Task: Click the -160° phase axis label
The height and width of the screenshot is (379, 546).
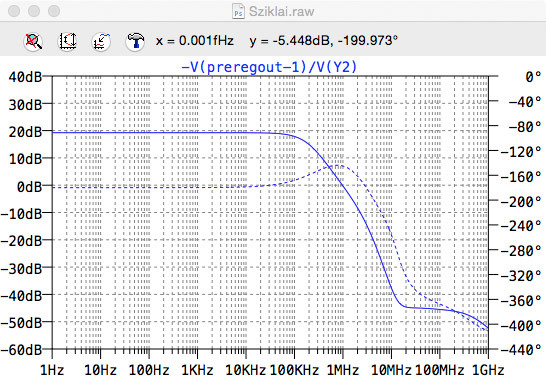Action: (x=521, y=177)
